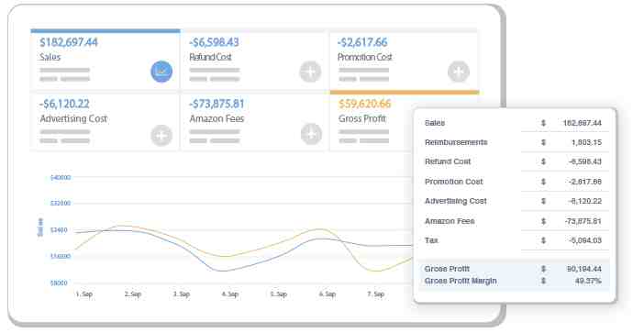Click plus icon on Advertising Cost card
644x333 pixels.
click(x=161, y=136)
